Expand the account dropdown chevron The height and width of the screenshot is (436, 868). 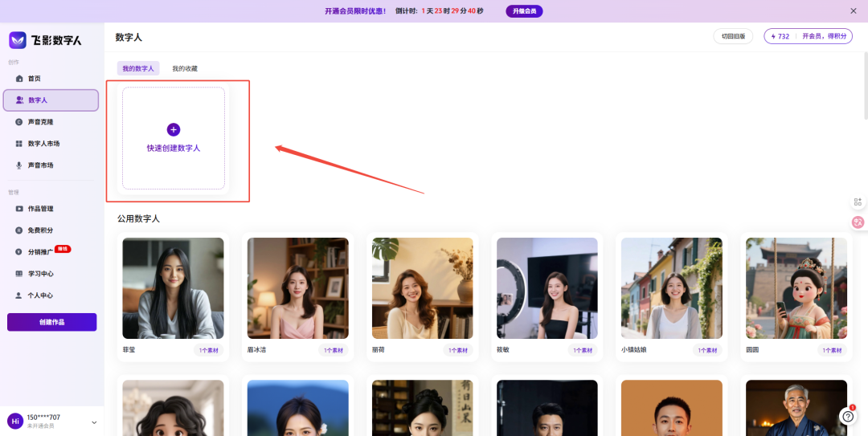pyautogui.click(x=93, y=422)
